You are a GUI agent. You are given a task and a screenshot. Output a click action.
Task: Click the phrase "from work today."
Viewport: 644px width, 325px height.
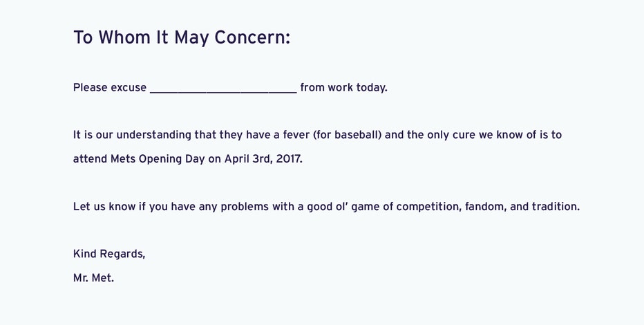click(344, 88)
